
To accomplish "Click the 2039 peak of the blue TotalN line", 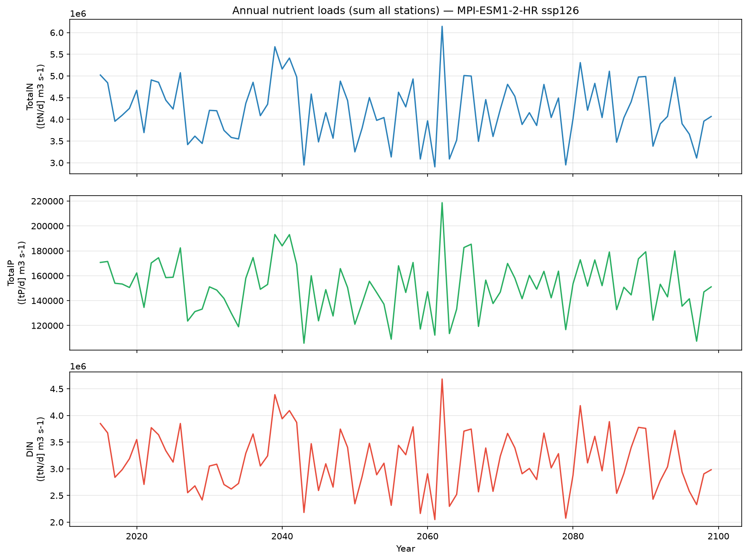I will tap(275, 47).
